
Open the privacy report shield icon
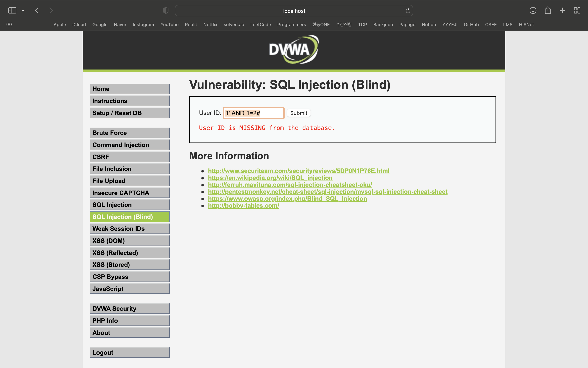click(165, 10)
